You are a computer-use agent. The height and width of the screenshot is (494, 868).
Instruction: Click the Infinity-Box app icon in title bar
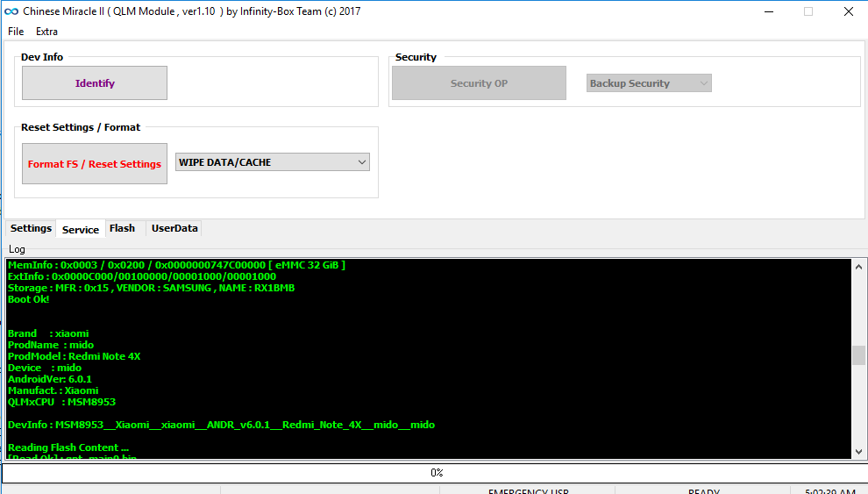[x=11, y=11]
